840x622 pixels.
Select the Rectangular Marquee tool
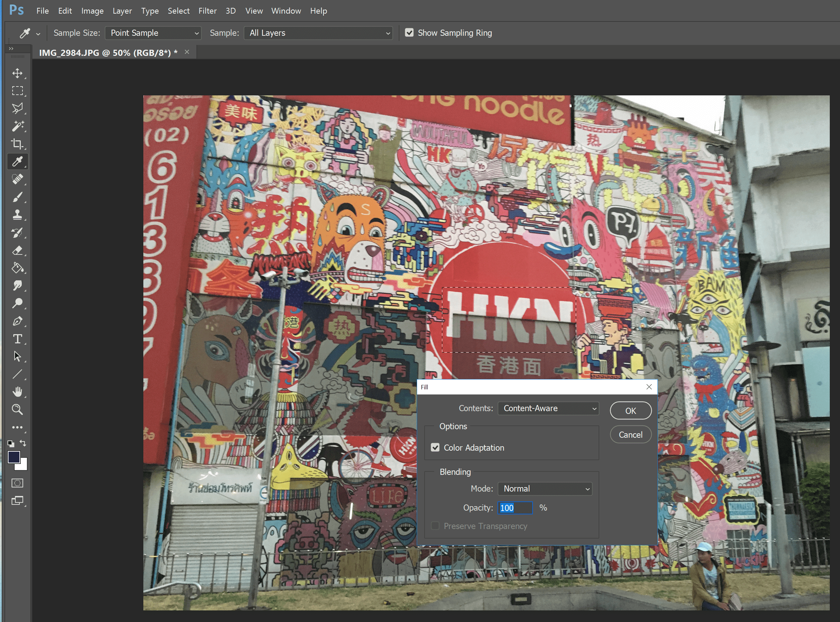17,91
